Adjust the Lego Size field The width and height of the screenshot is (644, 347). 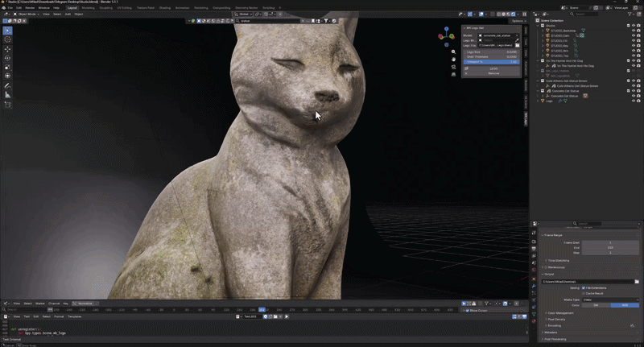pyautogui.click(x=492, y=52)
